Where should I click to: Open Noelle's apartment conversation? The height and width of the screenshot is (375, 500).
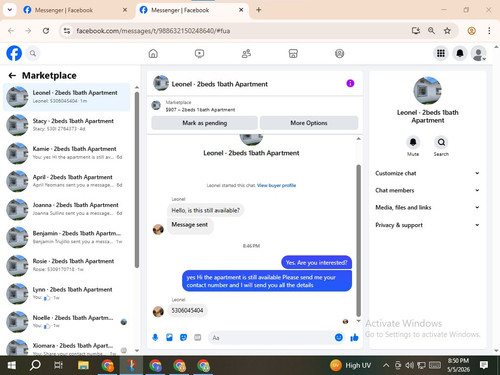tap(67, 322)
